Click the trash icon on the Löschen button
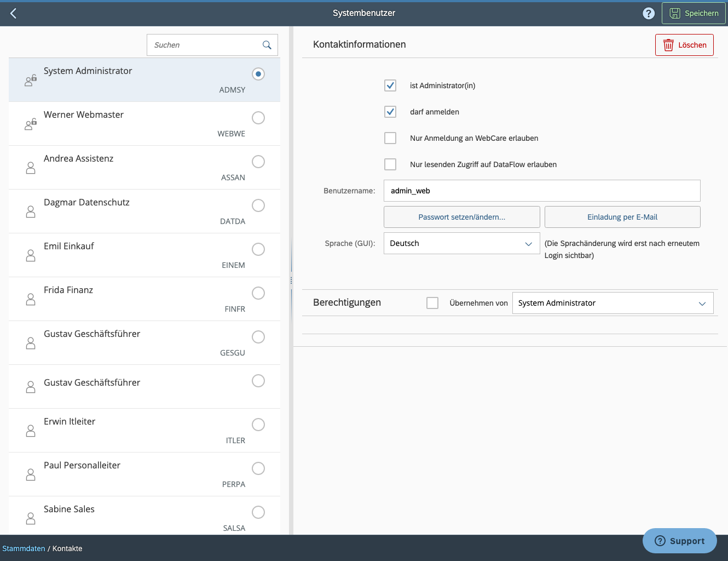 click(668, 45)
